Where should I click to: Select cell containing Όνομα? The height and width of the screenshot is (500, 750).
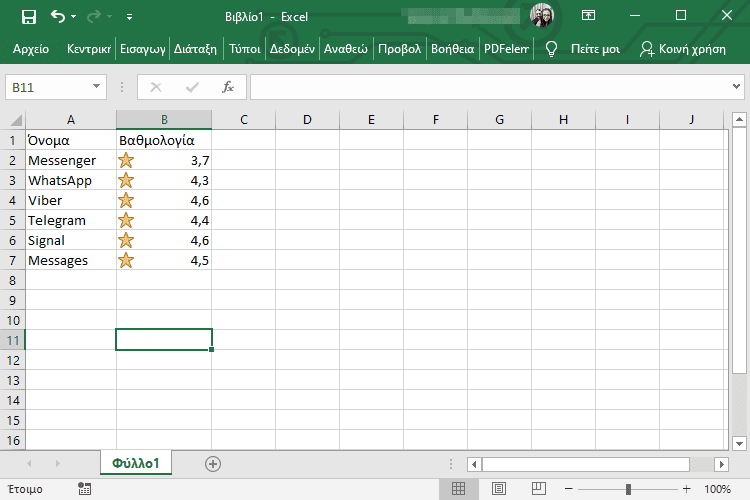[71, 140]
